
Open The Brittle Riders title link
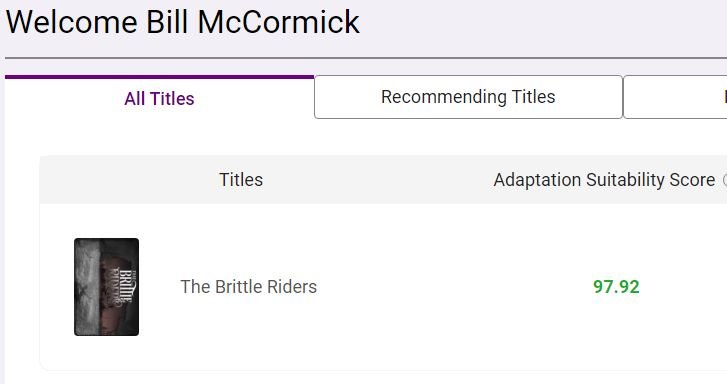249,287
